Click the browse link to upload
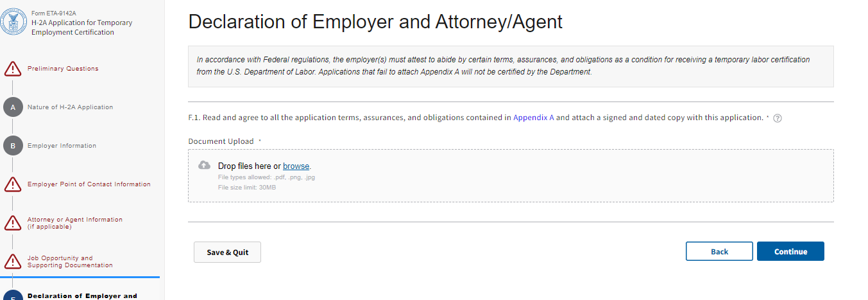868x300 pixels. [296, 166]
